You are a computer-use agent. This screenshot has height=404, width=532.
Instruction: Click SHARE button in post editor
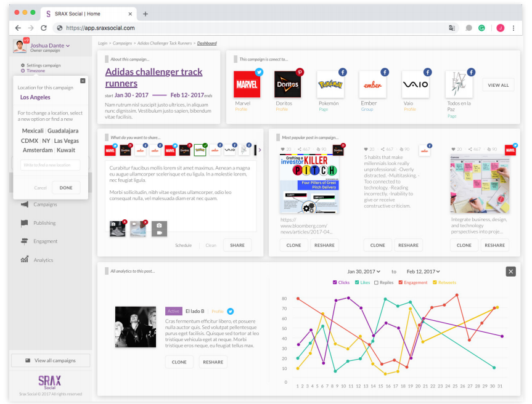pos(237,245)
